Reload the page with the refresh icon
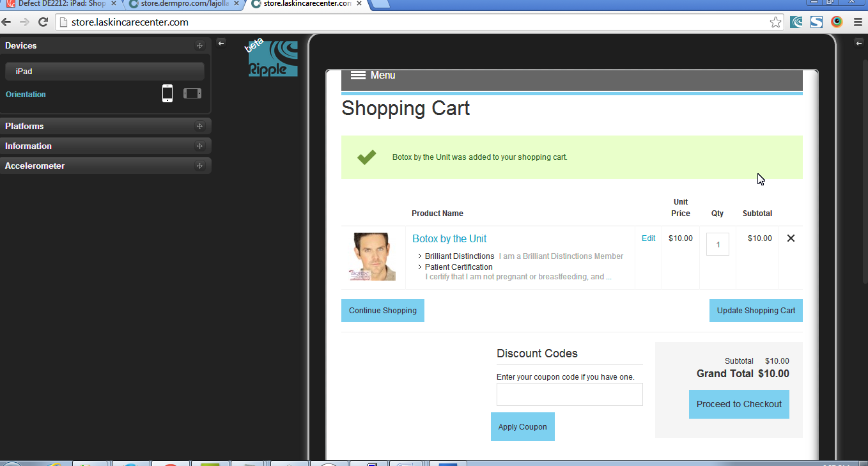The height and width of the screenshot is (466, 868). 43,22
